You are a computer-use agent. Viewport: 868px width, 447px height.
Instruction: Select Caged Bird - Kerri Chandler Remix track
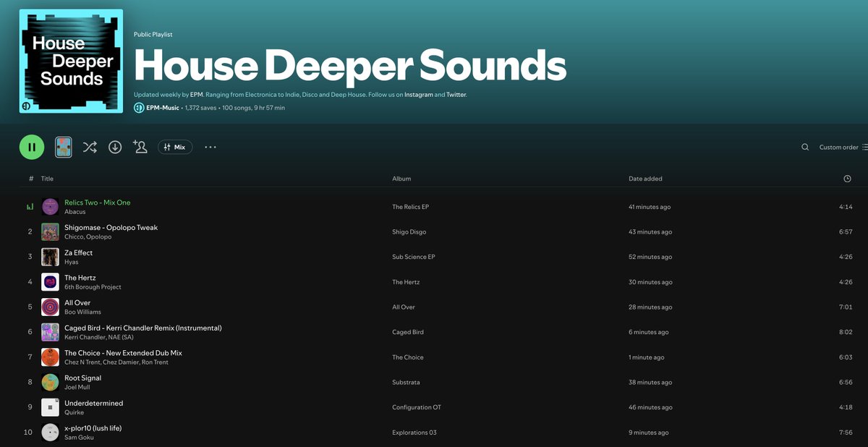(x=143, y=328)
